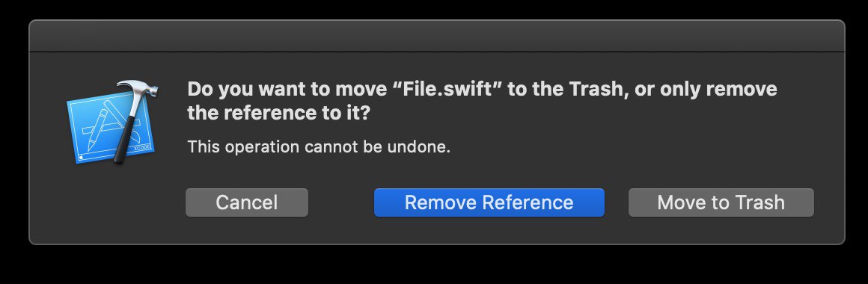Viewport: 868px width, 284px height.
Task: Select Move to Trash button
Action: coord(721,203)
